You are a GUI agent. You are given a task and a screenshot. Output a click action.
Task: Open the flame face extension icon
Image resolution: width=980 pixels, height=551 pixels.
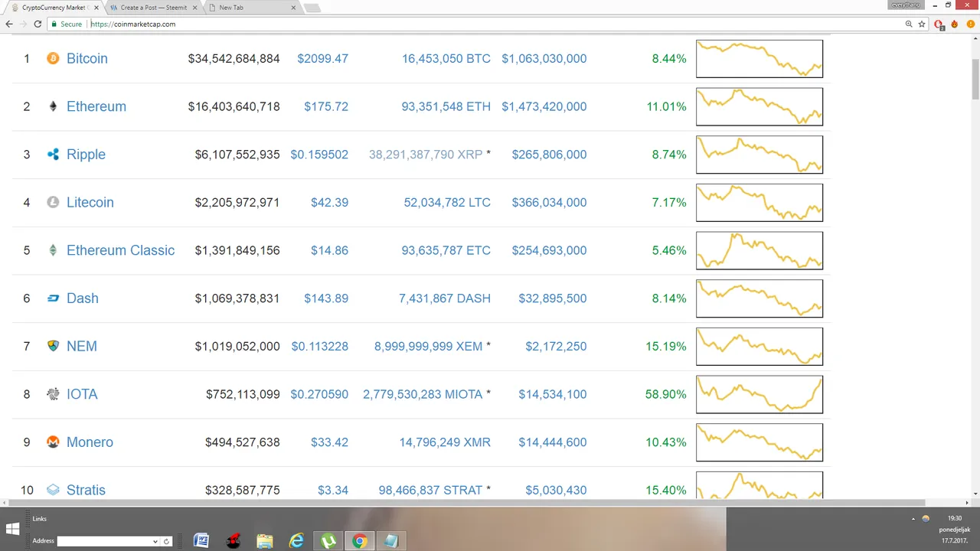coord(954,24)
